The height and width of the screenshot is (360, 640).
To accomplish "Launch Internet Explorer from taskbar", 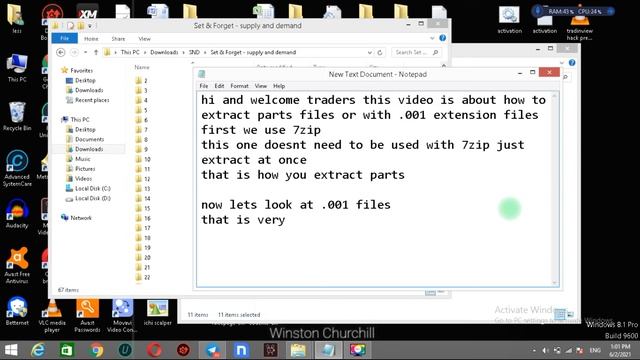I will click(38, 350).
